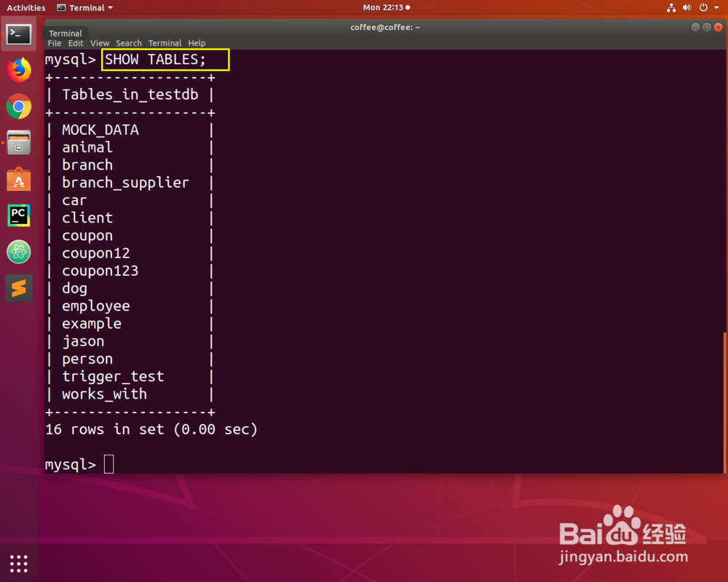This screenshot has width=728, height=582.
Task: Open the Terminal menu in menu bar
Action: pyautogui.click(x=165, y=43)
